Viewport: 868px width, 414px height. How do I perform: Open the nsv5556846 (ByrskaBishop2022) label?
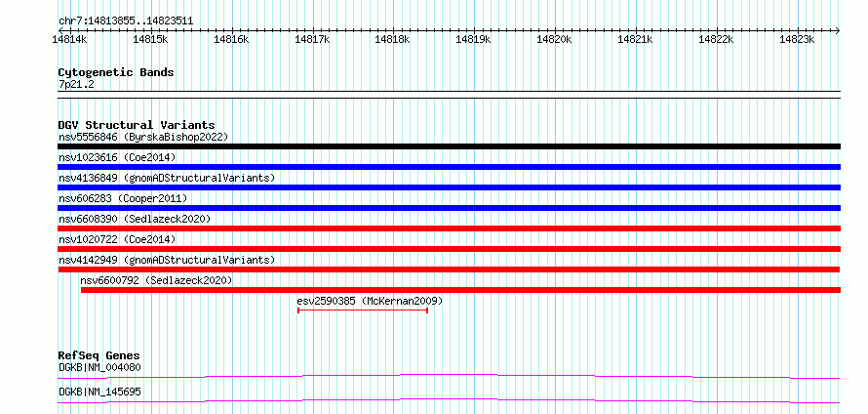(142, 137)
